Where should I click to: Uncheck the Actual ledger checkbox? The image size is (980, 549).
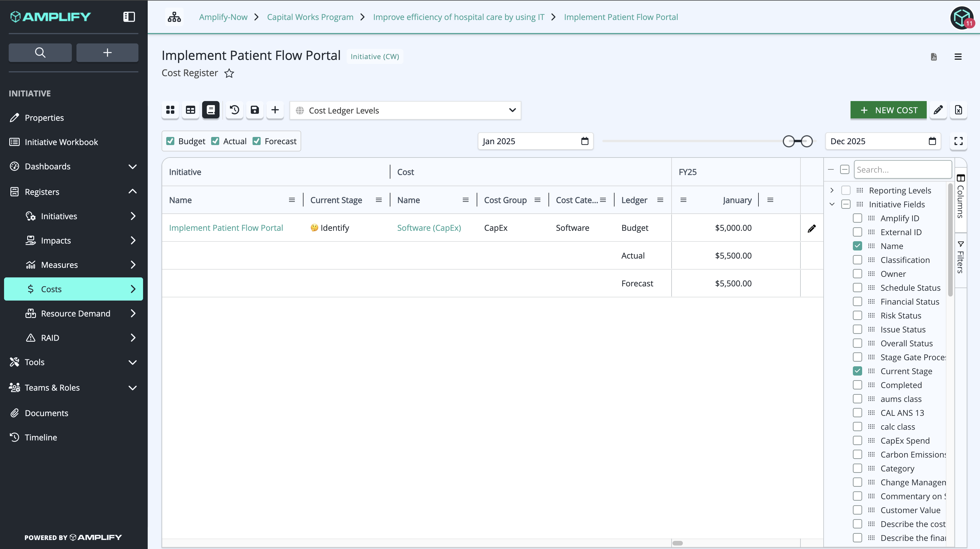coord(215,141)
